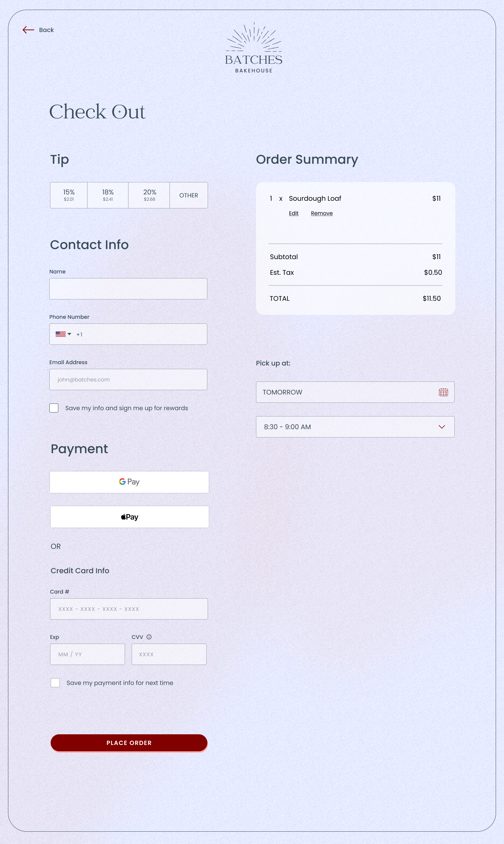This screenshot has width=504, height=844.
Task: Open the phone country code dropdown arrow
Action: click(x=69, y=334)
